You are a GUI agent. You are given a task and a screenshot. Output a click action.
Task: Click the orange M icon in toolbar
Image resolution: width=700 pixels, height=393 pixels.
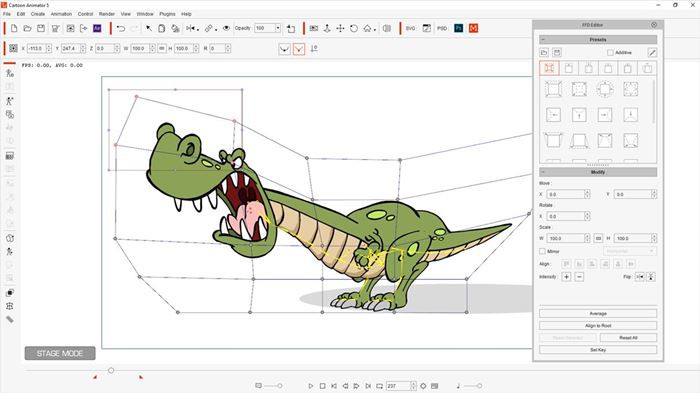point(473,29)
